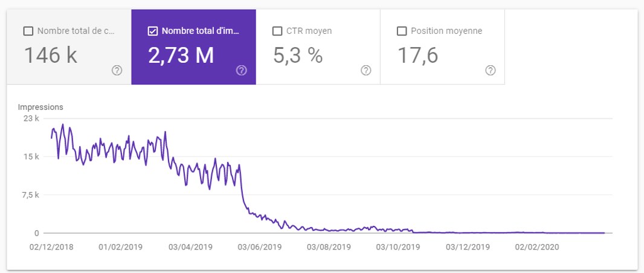This screenshot has height=273, width=644.
Task: Click the Impressions axis title
Action: point(40,107)
